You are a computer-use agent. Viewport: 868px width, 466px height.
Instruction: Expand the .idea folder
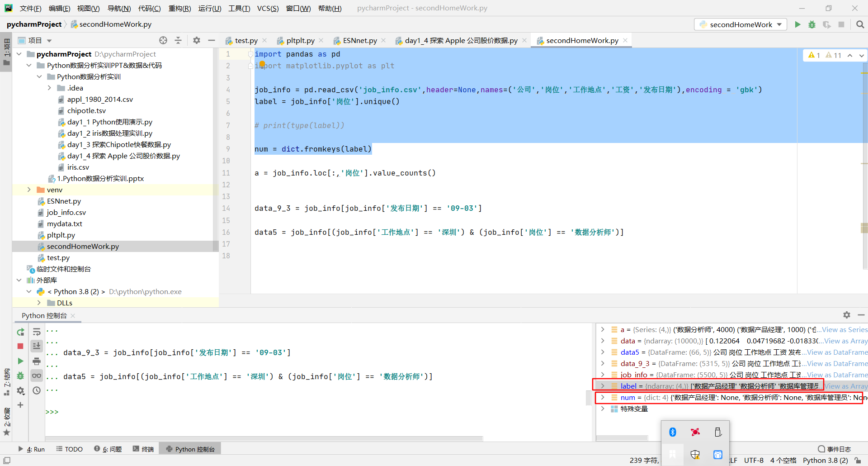click(x=49, y=88)
